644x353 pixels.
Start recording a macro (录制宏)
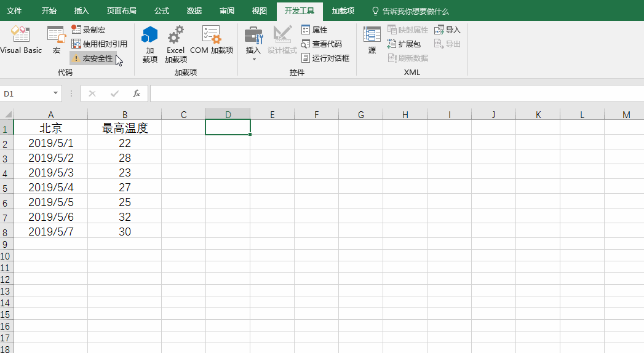pos(89,30)
